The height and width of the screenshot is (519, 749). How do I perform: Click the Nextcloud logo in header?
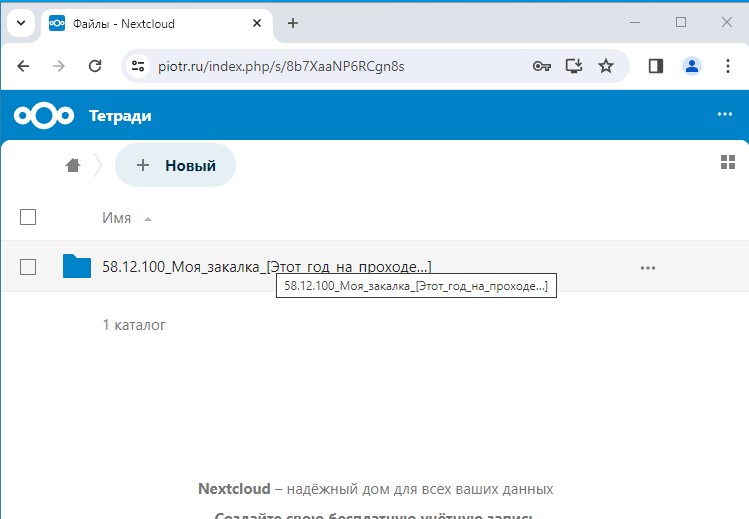pyautogui.click(x=44, y=116)
